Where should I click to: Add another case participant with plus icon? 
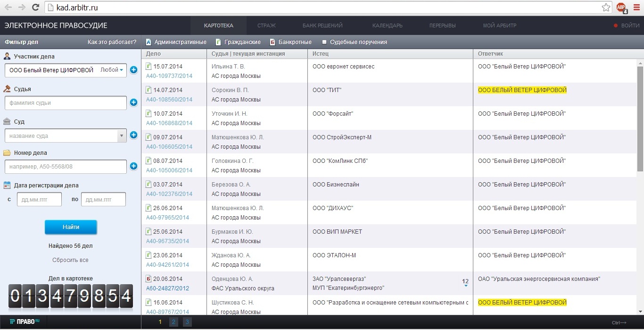click(x=133, y=70)
